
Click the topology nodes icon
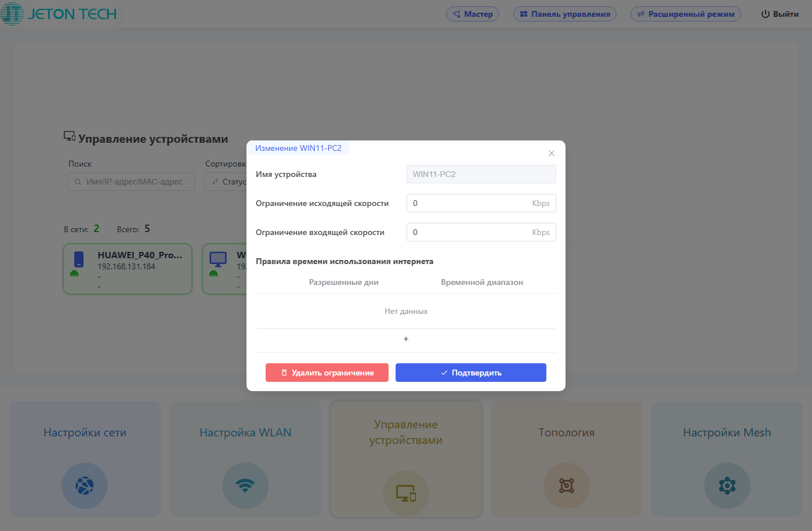[567, 486]
